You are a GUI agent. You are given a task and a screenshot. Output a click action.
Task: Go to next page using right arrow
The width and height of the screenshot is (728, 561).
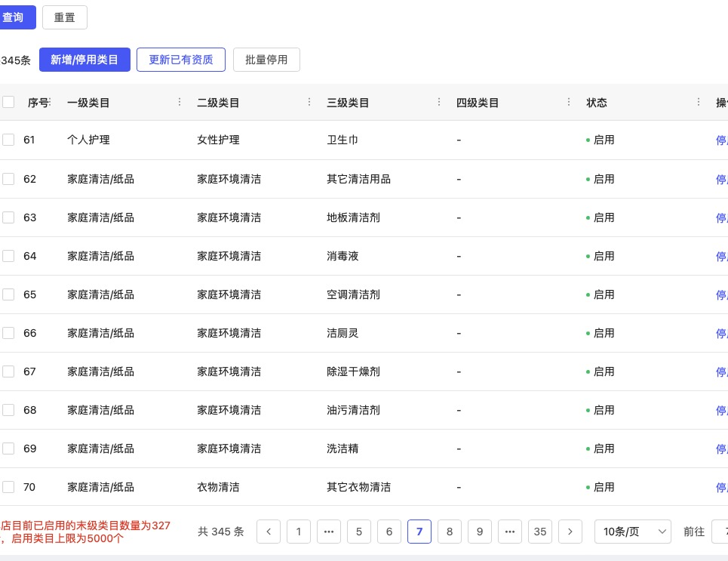(570, 532)
